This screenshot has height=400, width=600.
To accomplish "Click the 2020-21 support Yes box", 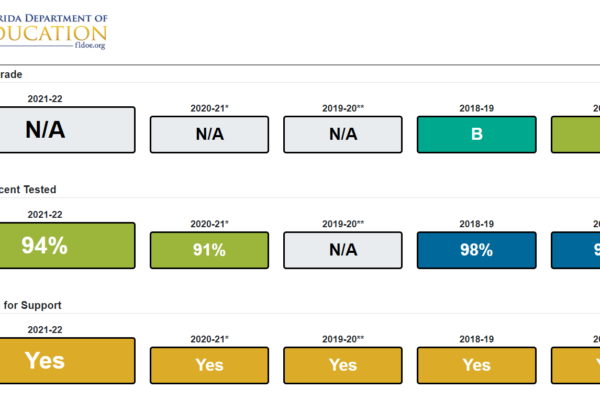I will coord(209,365).
